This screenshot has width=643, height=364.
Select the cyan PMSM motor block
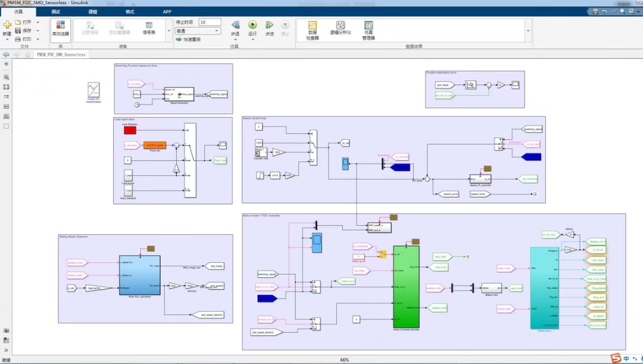545,288
